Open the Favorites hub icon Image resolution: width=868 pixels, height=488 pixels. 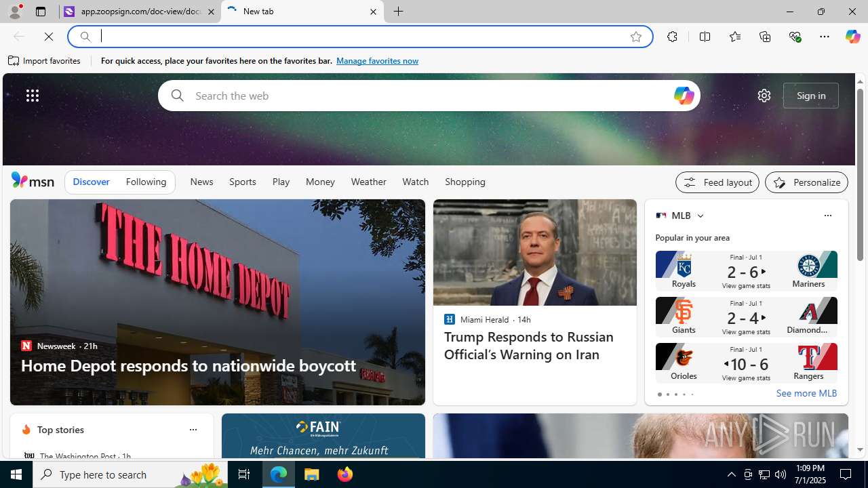click(734, 37)
